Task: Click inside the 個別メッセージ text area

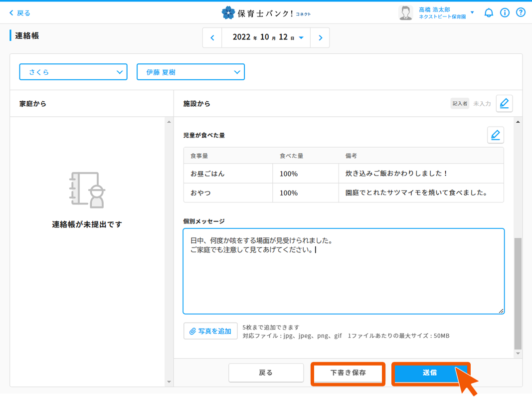Action: (x=343, y=279)
